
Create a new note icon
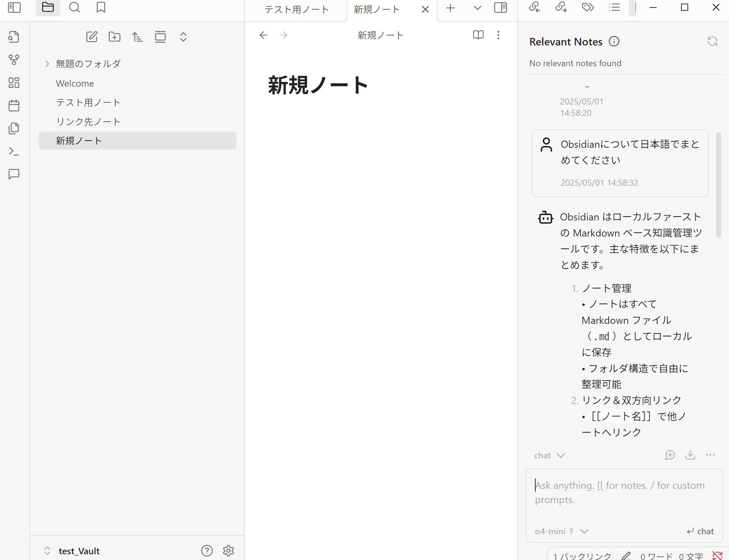pos(92,37)
